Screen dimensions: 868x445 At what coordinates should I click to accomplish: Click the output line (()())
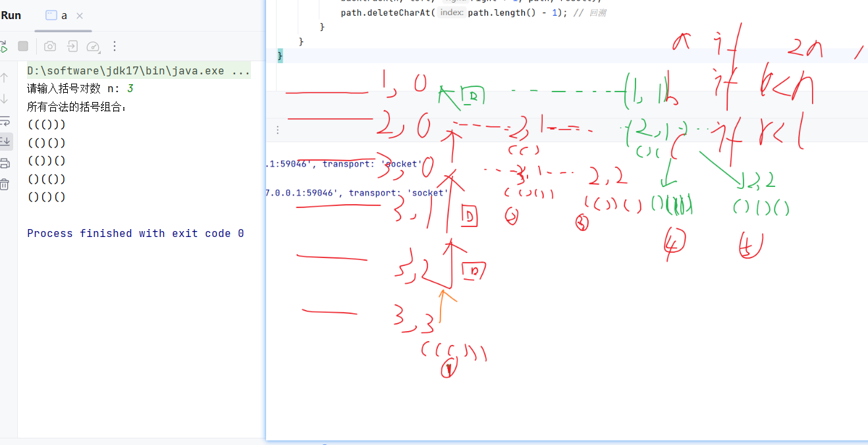[47, 143]
